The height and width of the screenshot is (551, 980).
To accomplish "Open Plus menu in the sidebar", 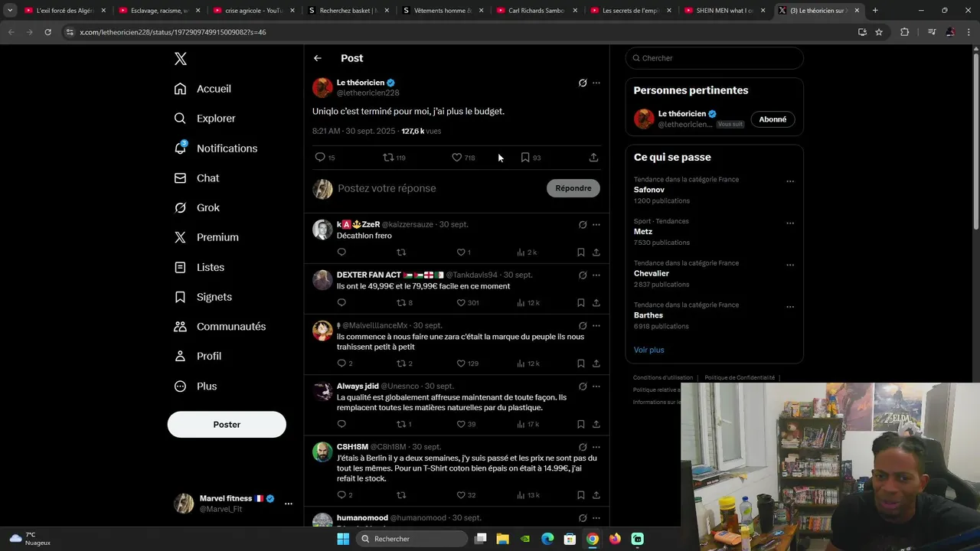I will [195, 386].
